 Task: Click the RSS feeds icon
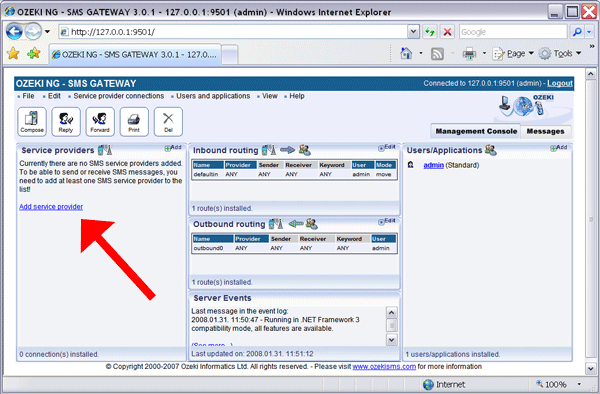click(437, 54)
